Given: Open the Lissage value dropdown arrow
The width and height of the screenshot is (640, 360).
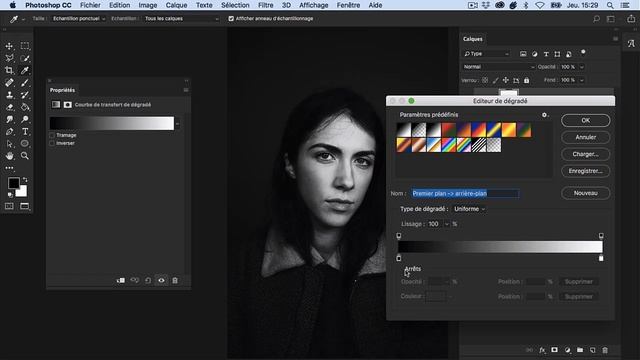Looking at the screenshot, I should tap(447, 224).
